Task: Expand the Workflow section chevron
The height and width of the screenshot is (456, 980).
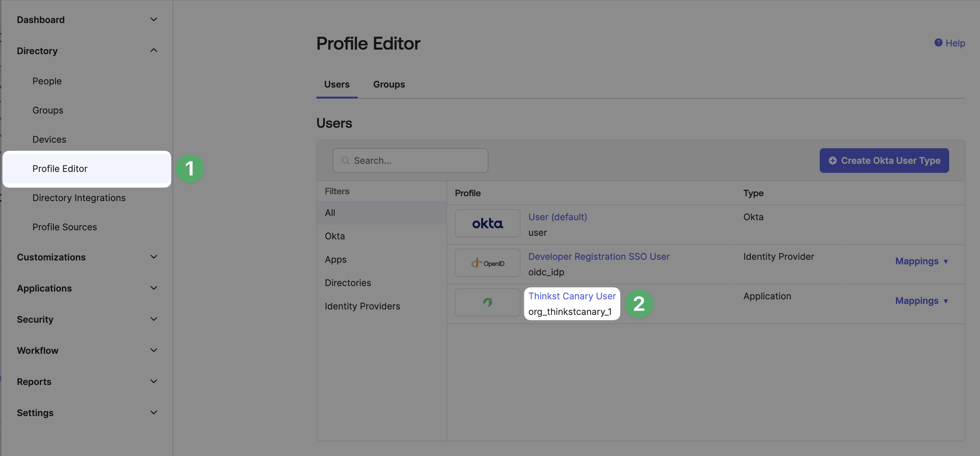Action: pyautogui.click(x=154, y=350)
